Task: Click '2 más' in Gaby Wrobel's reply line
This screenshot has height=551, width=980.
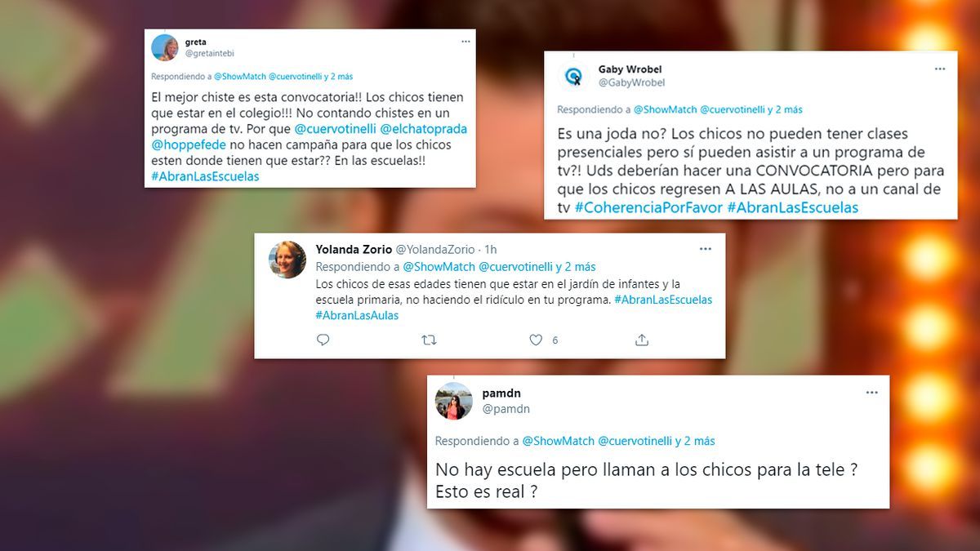Action: click(x=788, y=109)
